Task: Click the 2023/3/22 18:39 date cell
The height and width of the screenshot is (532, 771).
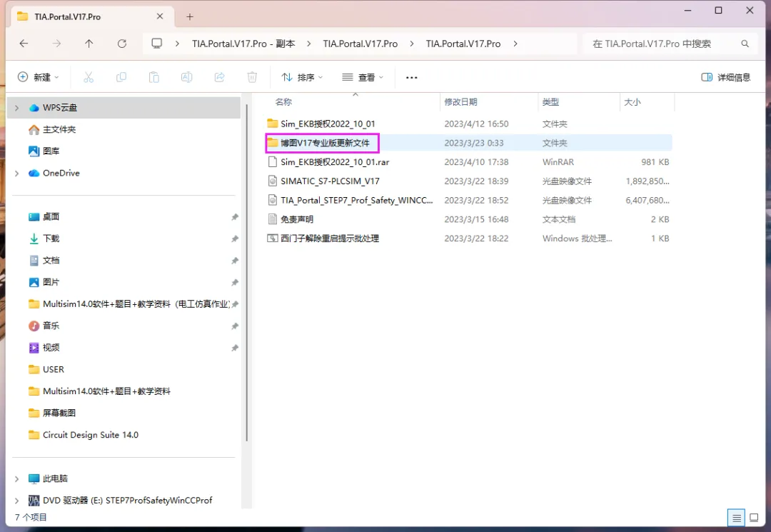Action: (476, 181)
